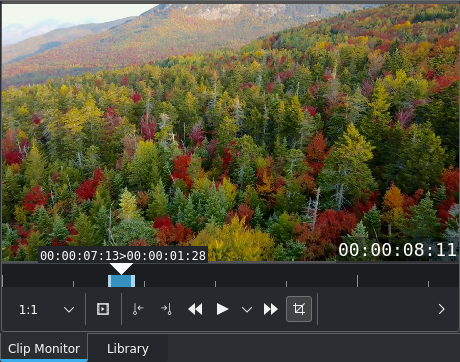The height and width of the screenshot is (362, 460).
Task: Click the 00:00:07:13>00:00:01:28 zone label
Action: (123, 256)
